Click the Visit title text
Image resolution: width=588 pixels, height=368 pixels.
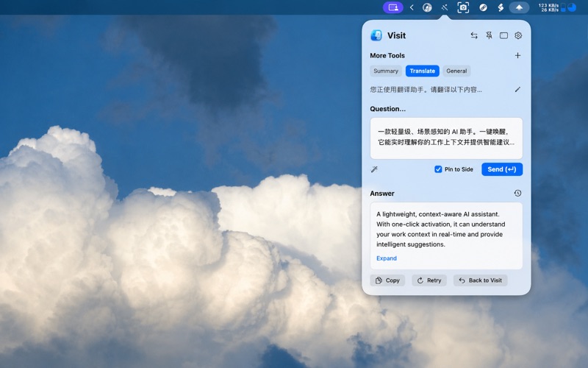point(396,35)
